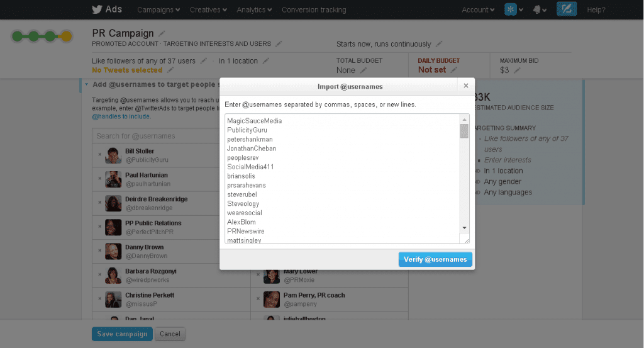Image resolution: width=644 pixels, height=348 pixels.
Task: Open the Campaigns dropdown menu
Action: [x=158, y=10]
